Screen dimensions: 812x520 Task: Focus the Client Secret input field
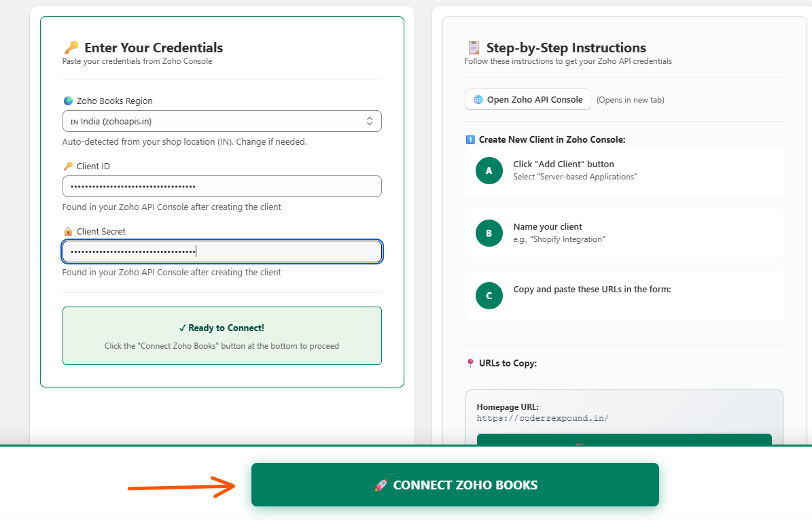222,252
